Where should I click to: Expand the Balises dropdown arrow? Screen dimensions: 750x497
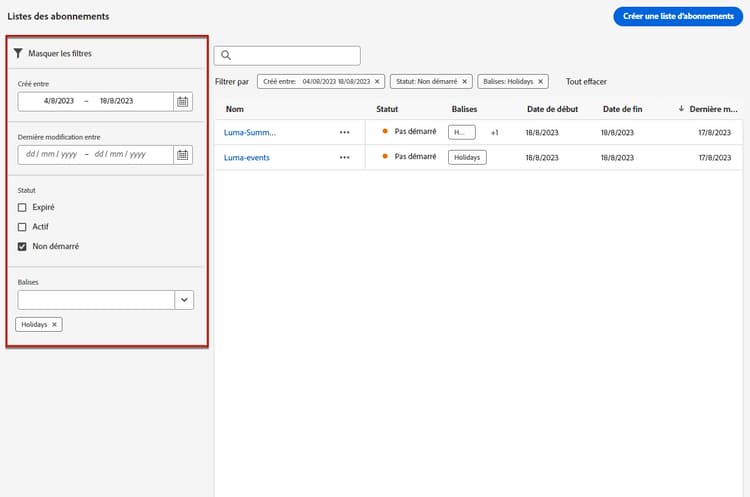[184, 300]
